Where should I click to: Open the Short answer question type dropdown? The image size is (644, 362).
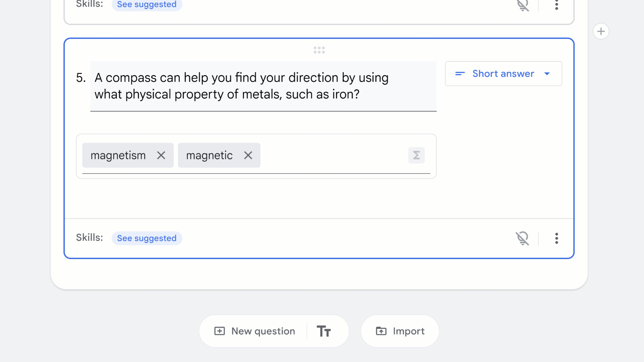[503, 74]
